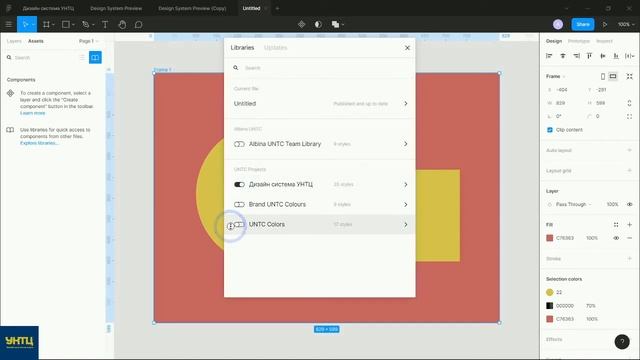Click the 000000 selection color swatch
This screenshot has width=640, height=360.
pos(549,306)
